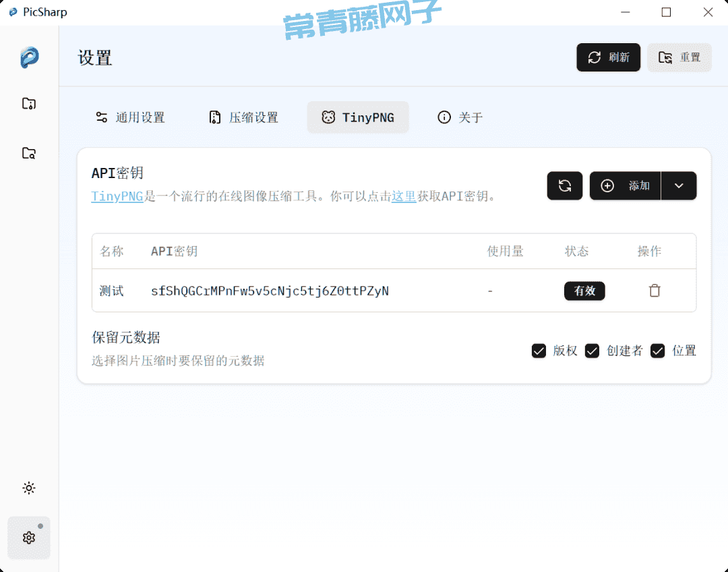Uncheck the 位置 checkbox
The width and height of the screenshot is (728, 572).
tap(657, 351)
